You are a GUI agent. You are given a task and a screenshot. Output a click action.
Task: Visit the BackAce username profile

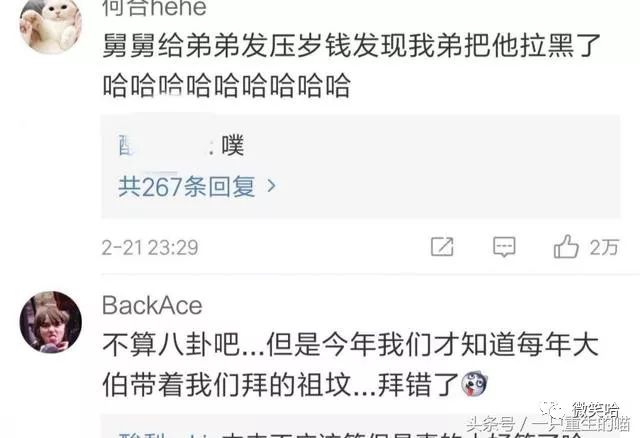[x=152, y=305]
